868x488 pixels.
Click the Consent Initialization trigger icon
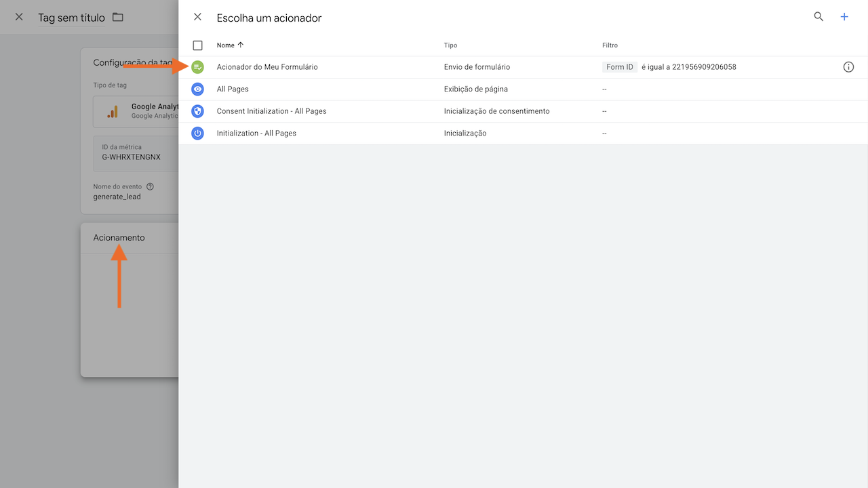click(197, 110)
